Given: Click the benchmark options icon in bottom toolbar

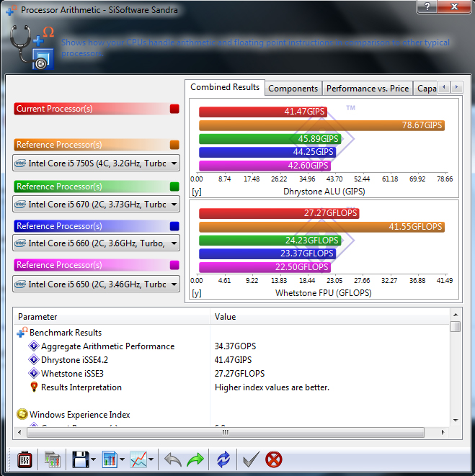Looking at the screenshot, I should [25, 459].
